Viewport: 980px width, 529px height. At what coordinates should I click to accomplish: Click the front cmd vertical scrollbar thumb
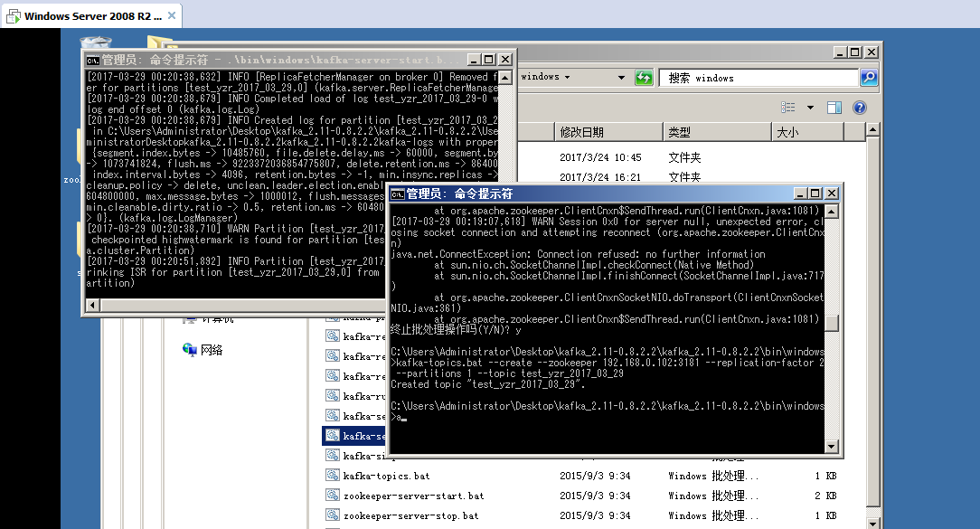coord(831,323)
